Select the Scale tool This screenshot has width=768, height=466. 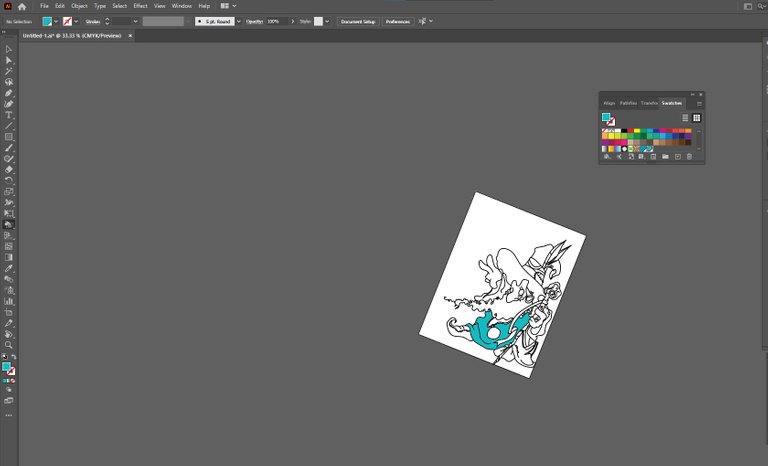click(x=8, y=192)
